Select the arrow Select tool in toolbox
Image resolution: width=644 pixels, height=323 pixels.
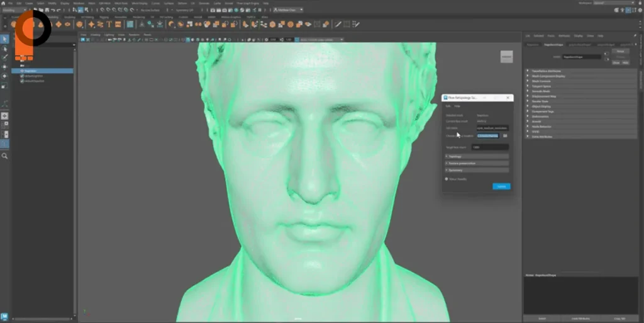pos(5,39)
